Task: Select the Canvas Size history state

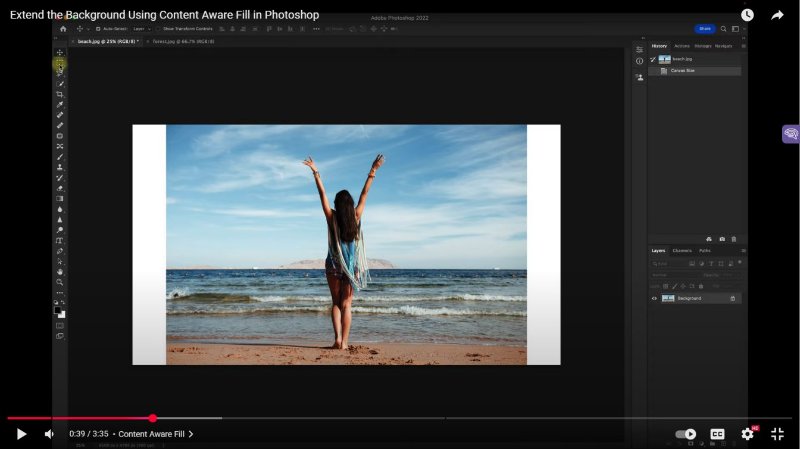Action: [x=683, y=71]
